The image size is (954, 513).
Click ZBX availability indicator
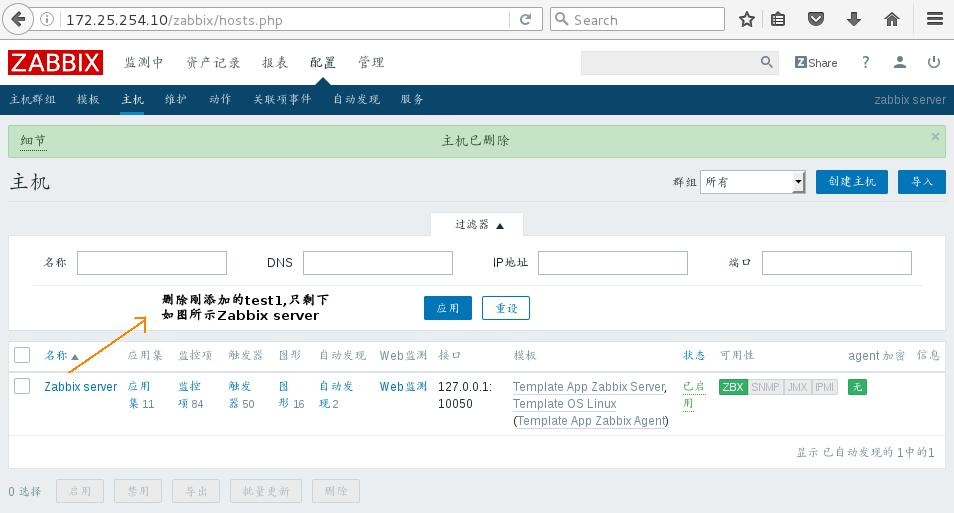click(733, 387)
